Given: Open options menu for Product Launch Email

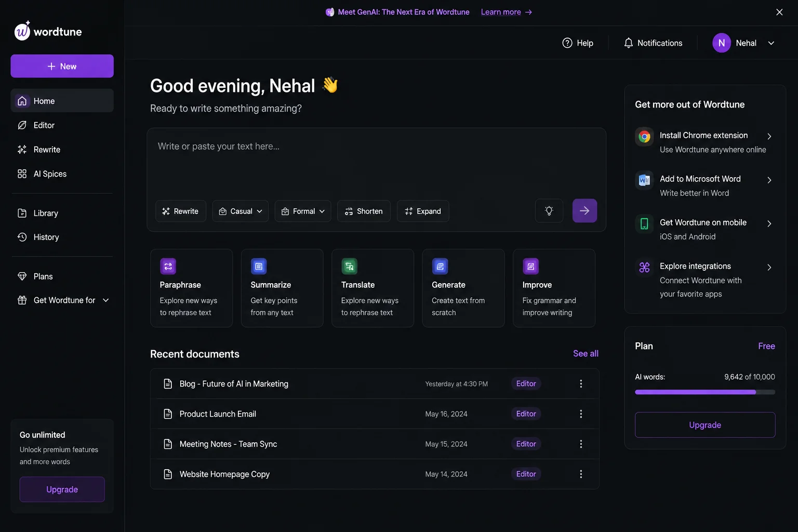Looking at the screenshot, I should click(x=581, y=414).
